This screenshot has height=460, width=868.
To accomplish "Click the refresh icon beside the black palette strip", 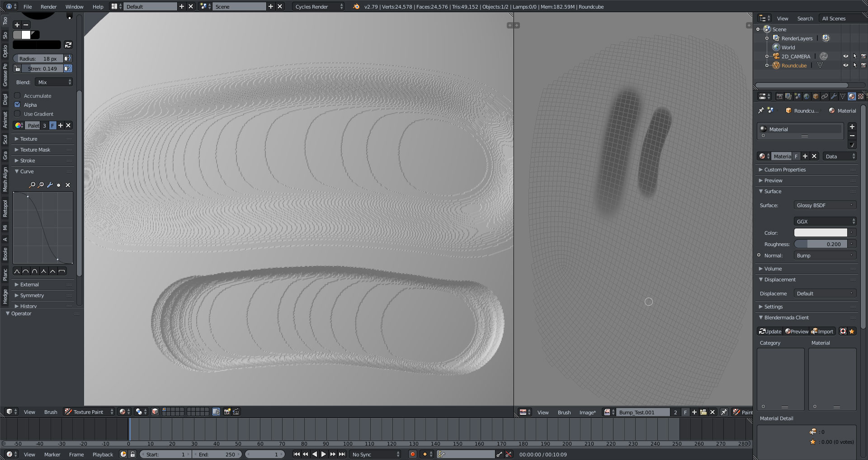I will 68,45.
